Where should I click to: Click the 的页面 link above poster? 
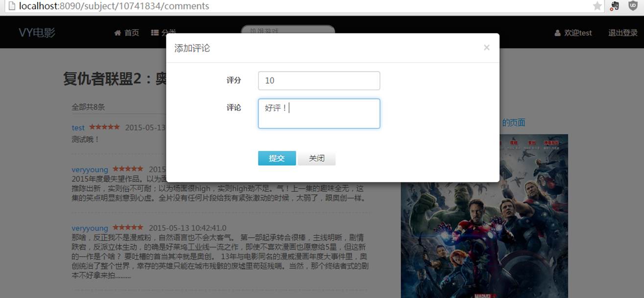coord(514,123)
